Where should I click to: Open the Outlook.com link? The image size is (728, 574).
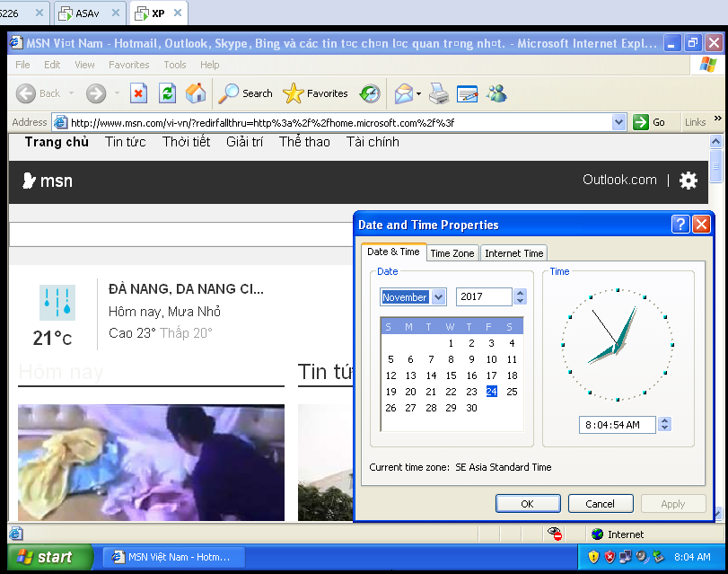(x=619, y=180)
